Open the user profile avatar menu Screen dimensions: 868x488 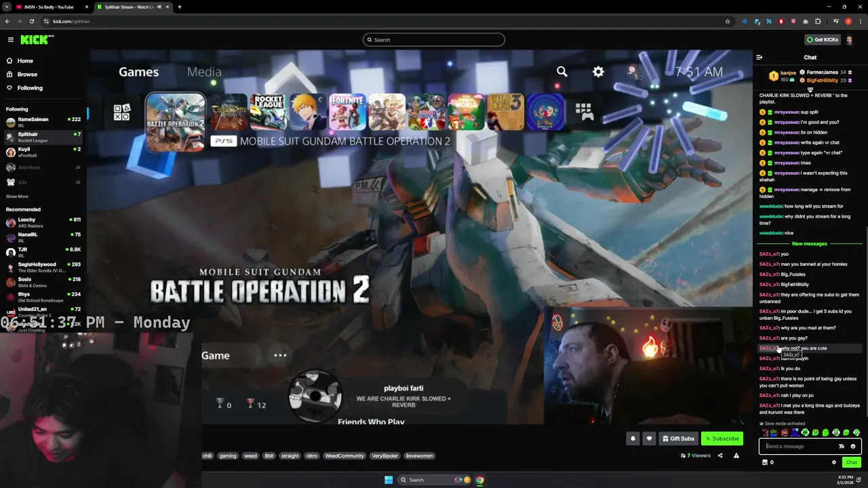coord(850,40)
